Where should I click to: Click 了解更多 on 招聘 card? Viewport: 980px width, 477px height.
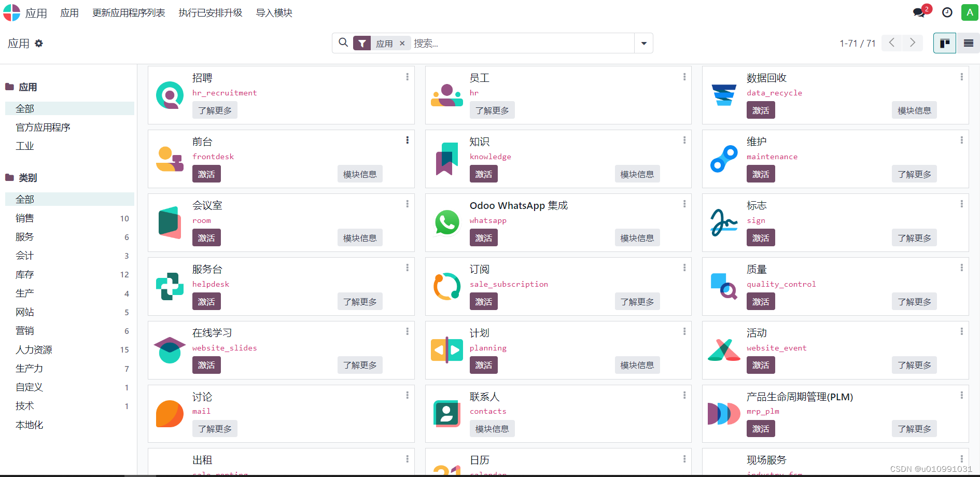click(x=215, y=110)
